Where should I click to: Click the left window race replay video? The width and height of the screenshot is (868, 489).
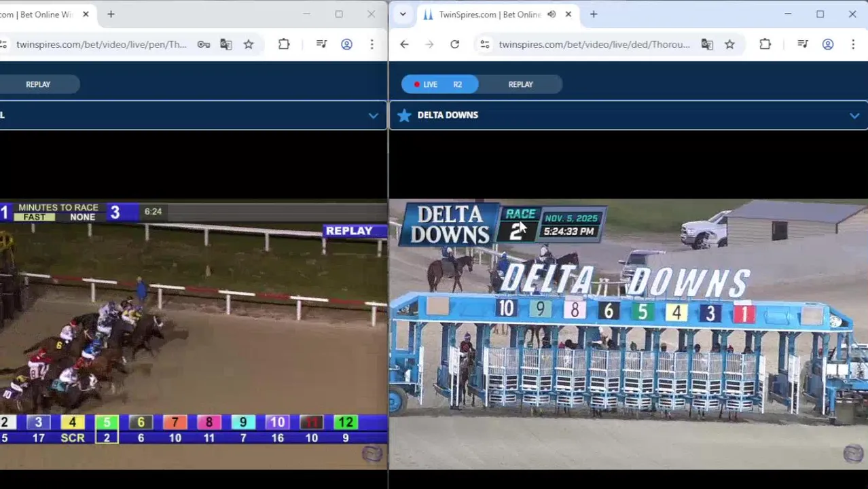click(194, 333)
